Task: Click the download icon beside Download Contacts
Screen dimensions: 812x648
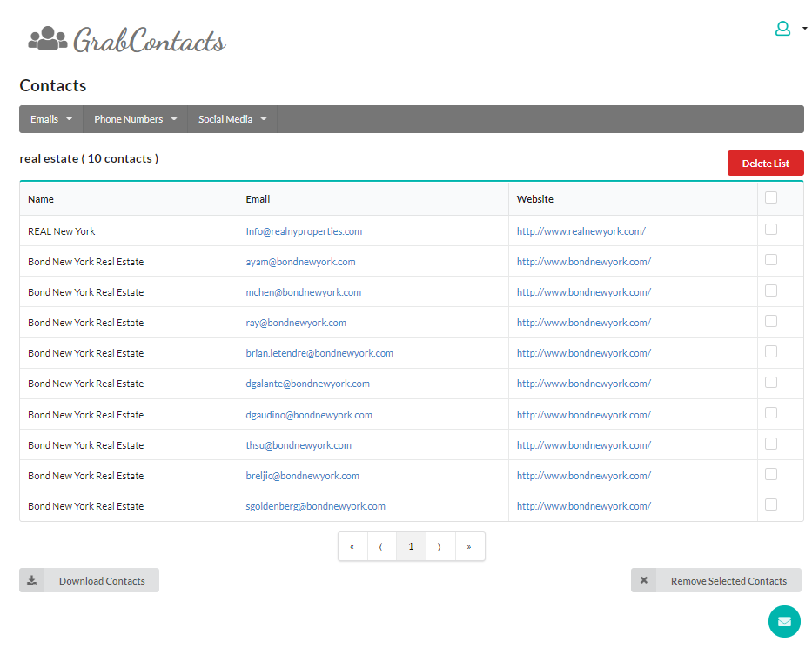Action: point(32,580)
